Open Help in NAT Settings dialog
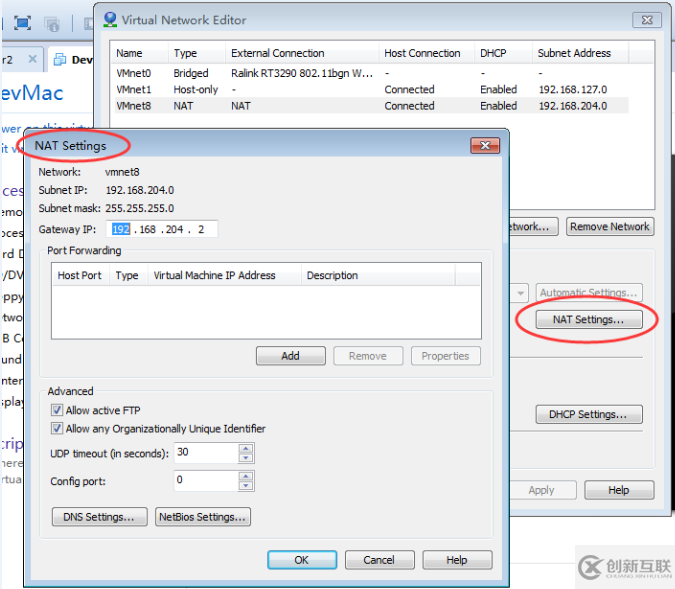Screen dimensions: 675x589 tap(457, 560)
